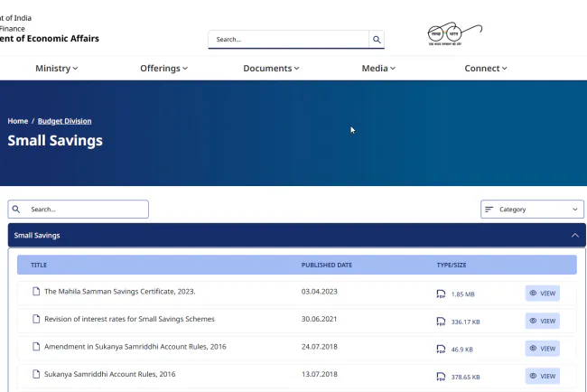View the Sukanya Samriddhi Account Rules, 2016 document
Screen dimensions: 587x392
coord(543,377)
